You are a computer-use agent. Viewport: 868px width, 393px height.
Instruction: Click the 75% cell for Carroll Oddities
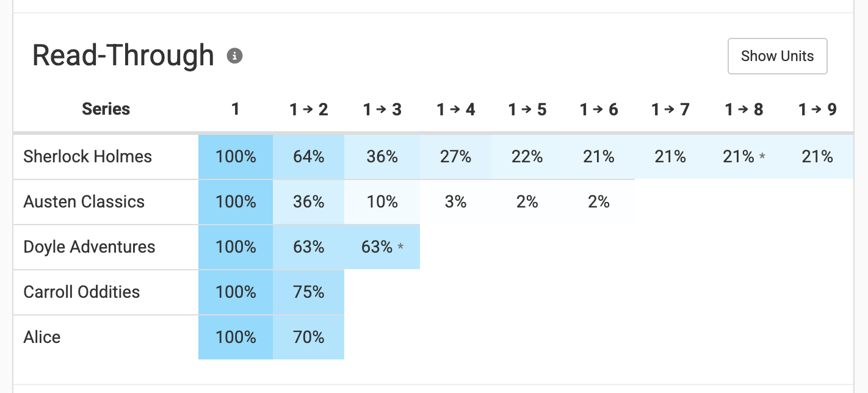click(309, 292)
